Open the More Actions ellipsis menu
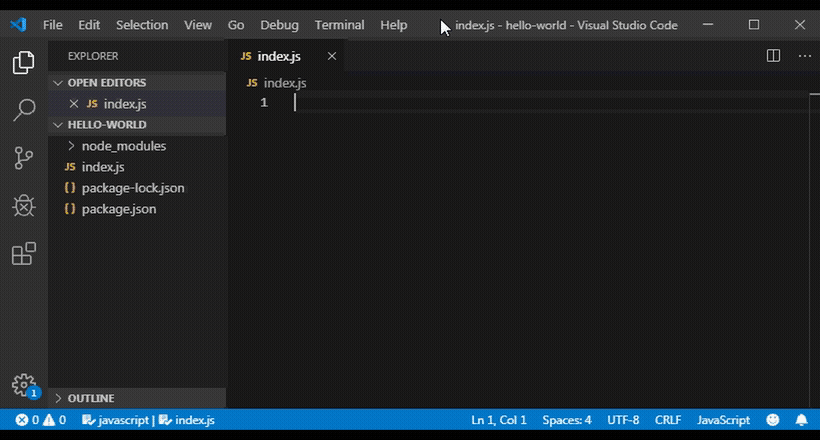Image resolution: width=820 pixels, height=440 pixels. tap(804, 55)
